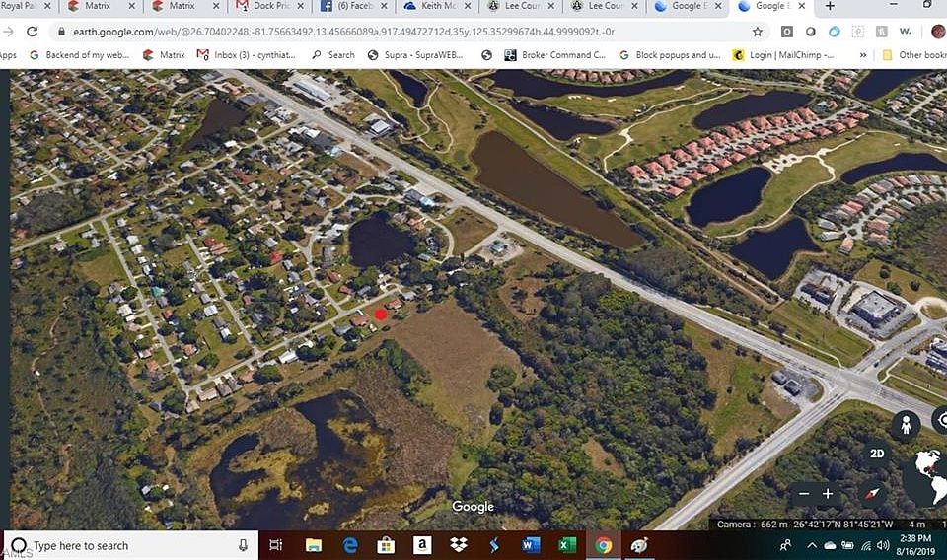947x560 pixels.
Task: Switch map view to 2D mode
Action: pos(877,454)
